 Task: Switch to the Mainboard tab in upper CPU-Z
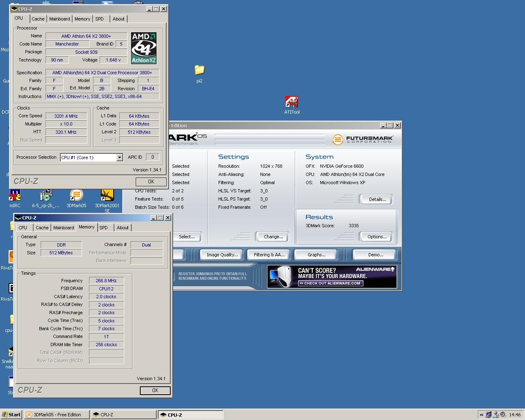coord(59,19)
